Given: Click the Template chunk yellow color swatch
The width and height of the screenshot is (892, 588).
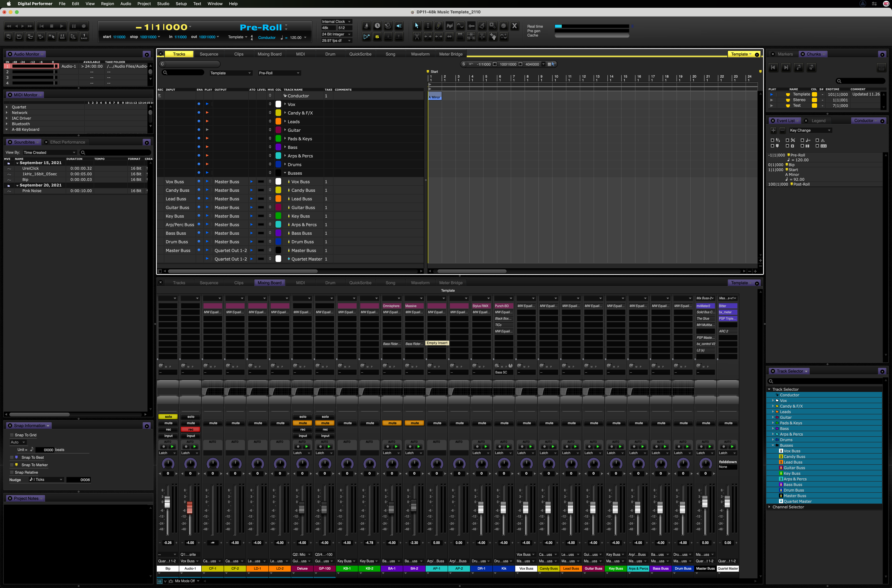Looking at the screenshot, I should pyautogui.click(x=814, y=95).
